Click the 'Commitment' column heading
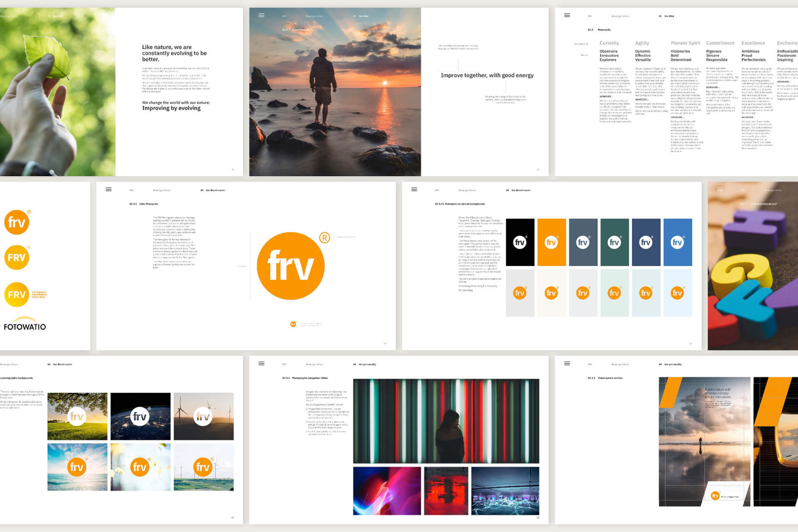This screenshot has height=532, width=798. [x=720, y=43]
